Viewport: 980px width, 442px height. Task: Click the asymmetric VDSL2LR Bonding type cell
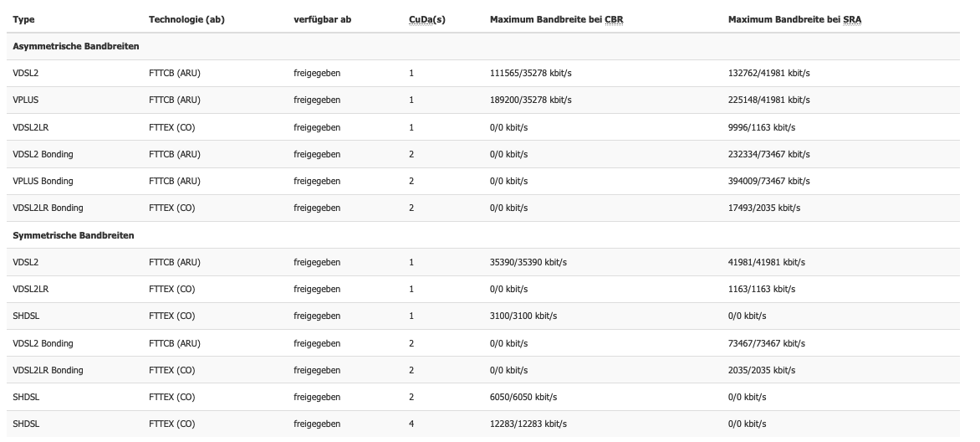pyautogui.click(x=48, y=208)
